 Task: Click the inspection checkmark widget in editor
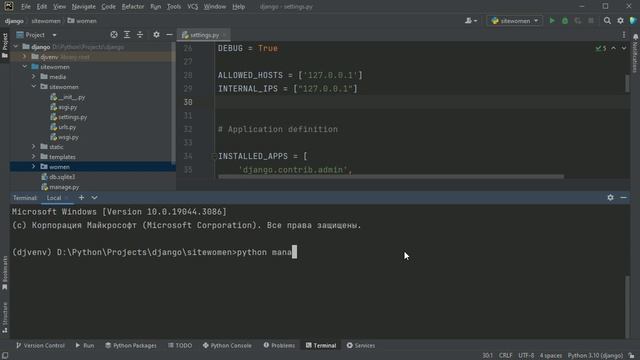point(601,48)
